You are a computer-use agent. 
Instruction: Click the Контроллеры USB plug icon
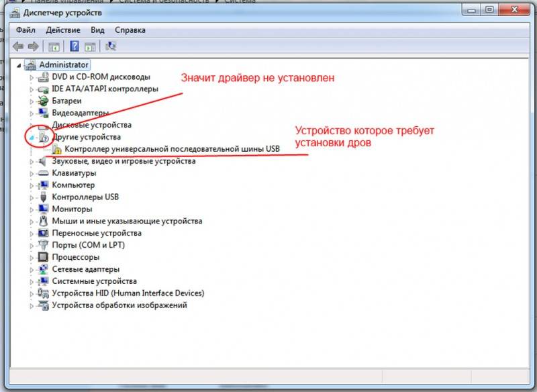pos(43,197)
